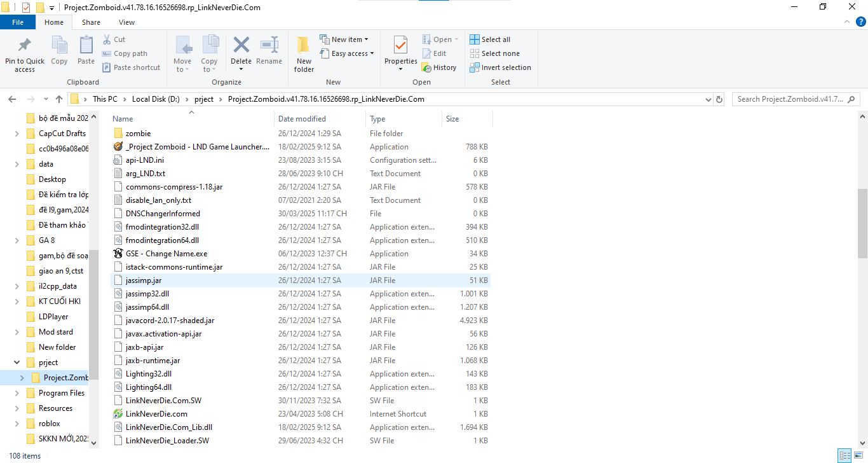Open the File menu

click(18, 22)
